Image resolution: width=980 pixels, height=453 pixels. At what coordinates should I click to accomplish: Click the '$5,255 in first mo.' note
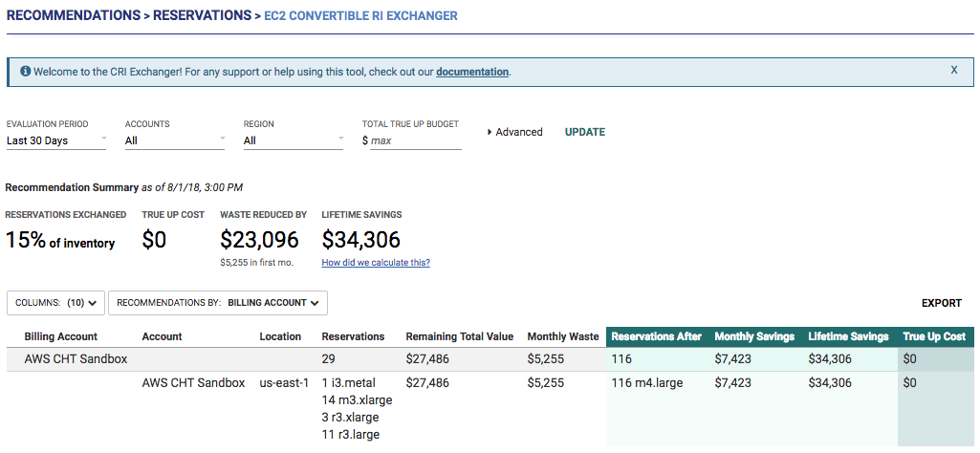tap(256, 263)
